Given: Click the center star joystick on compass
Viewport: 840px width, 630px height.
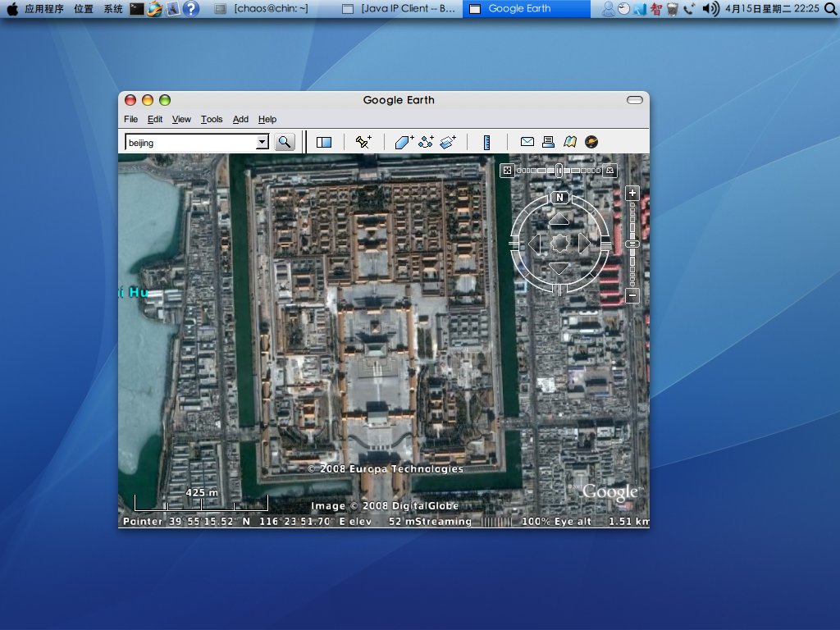Looking at the screenshot, I should click(559, 243).
